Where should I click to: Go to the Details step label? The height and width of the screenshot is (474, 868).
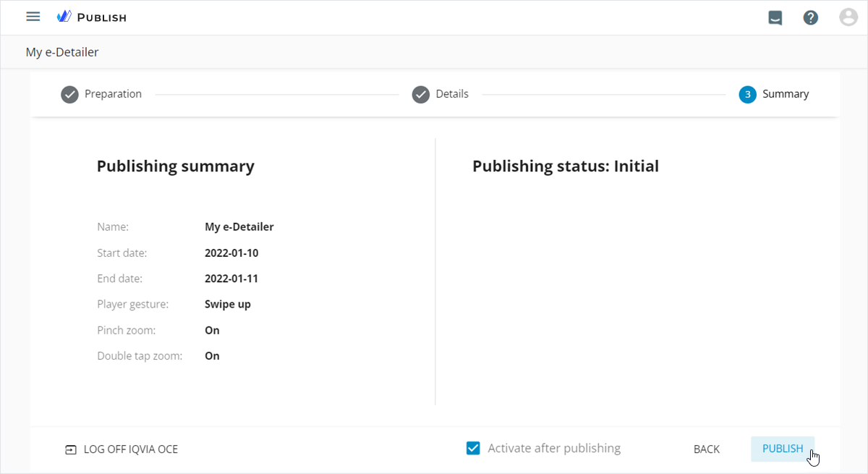point(452,94)
